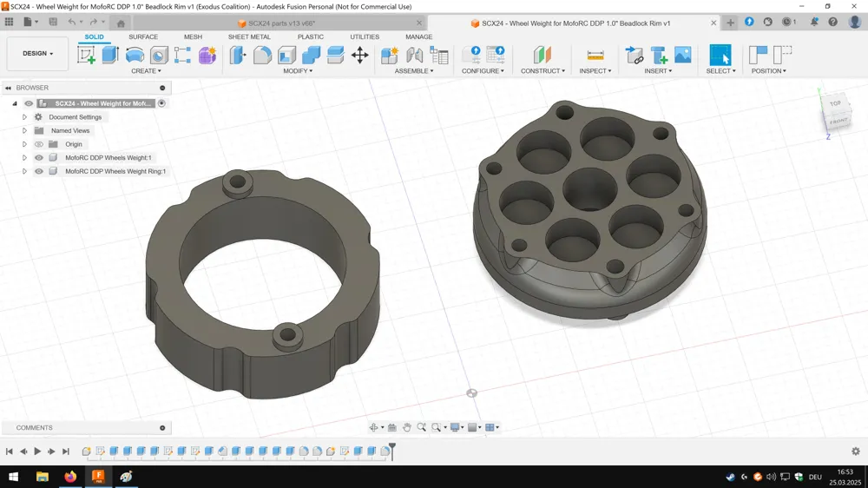The image size is (868, 488).
Task: Select the Fillet tool
Action: 262,55
